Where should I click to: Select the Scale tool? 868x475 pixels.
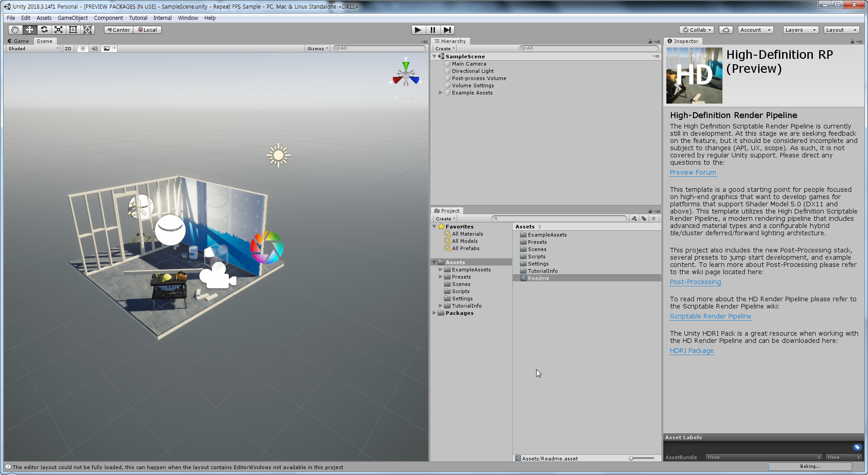[58, 30]
